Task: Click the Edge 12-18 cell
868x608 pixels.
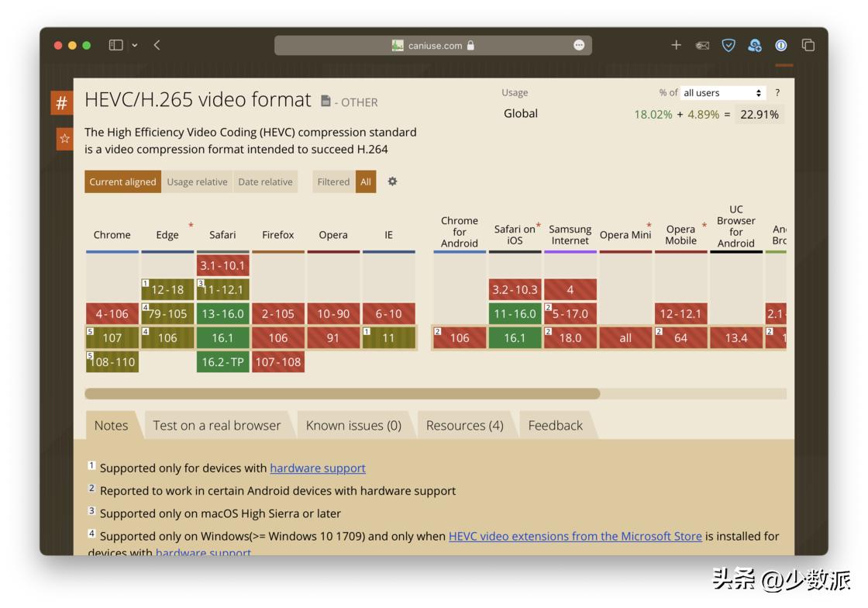Action: (x=167, y=289)
